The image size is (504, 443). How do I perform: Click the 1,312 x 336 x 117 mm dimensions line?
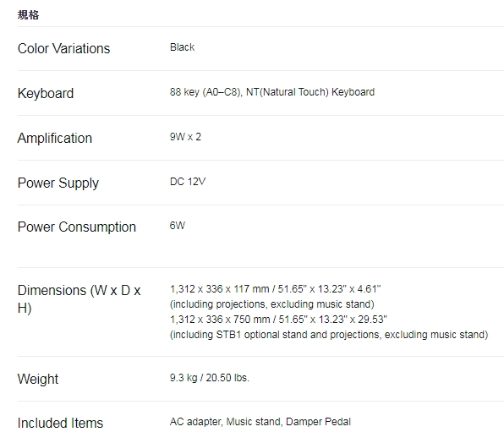pos(275,289)
